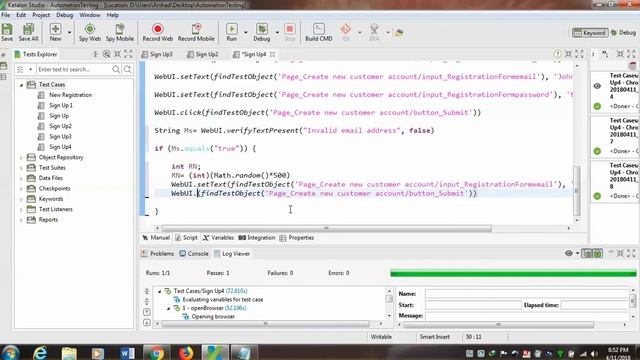
Task: Start Record Web session
Action: point(158,32)
